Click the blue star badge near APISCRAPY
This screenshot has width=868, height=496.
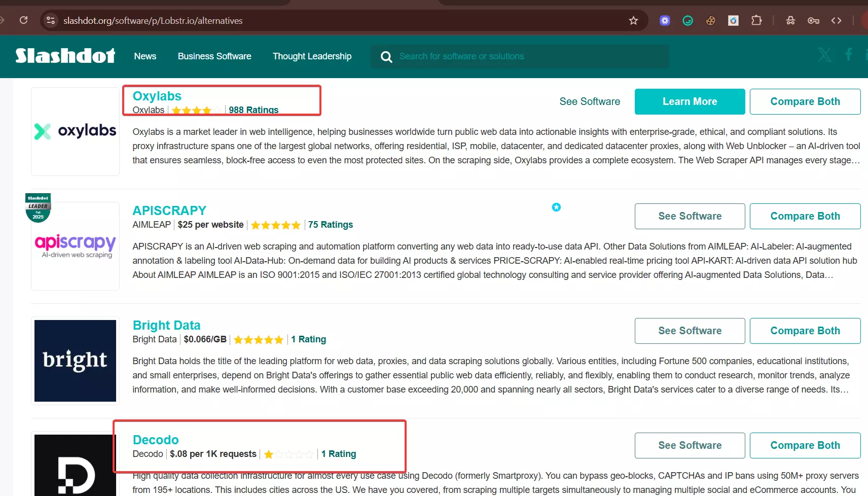[x=556, y=207]
